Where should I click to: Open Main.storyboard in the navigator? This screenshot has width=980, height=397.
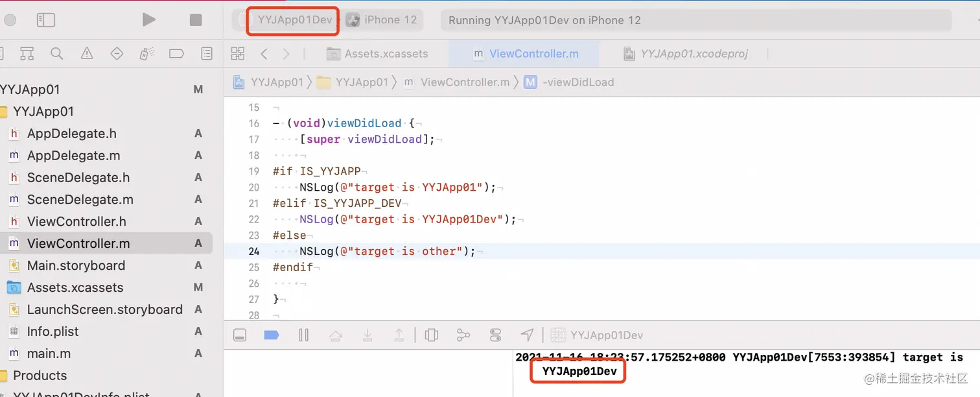pos(106,266)
